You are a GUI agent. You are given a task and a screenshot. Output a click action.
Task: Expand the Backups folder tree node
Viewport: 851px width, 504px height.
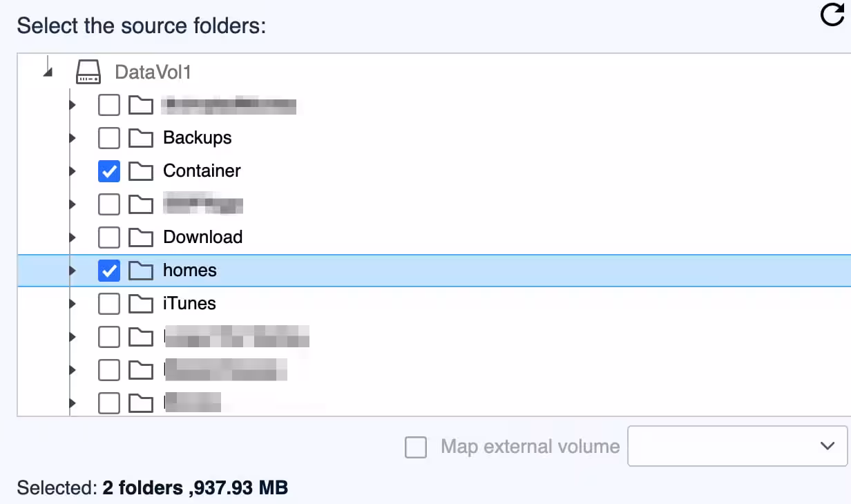(73, 138)
